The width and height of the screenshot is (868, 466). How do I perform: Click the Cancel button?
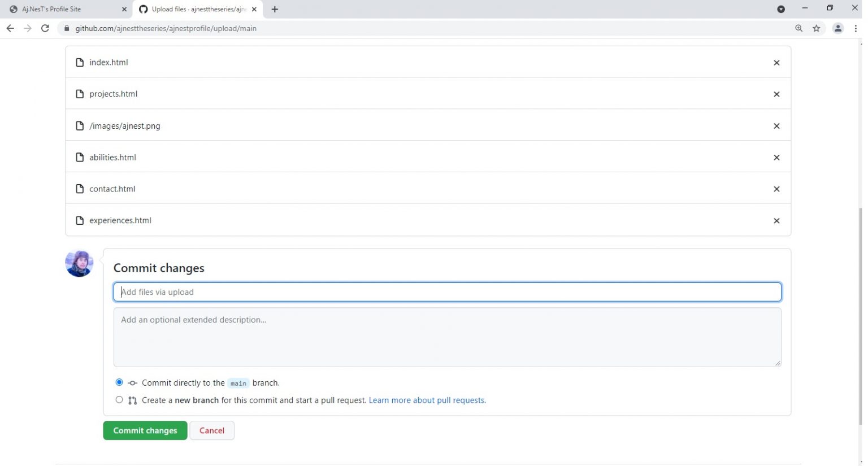[212, 430]
